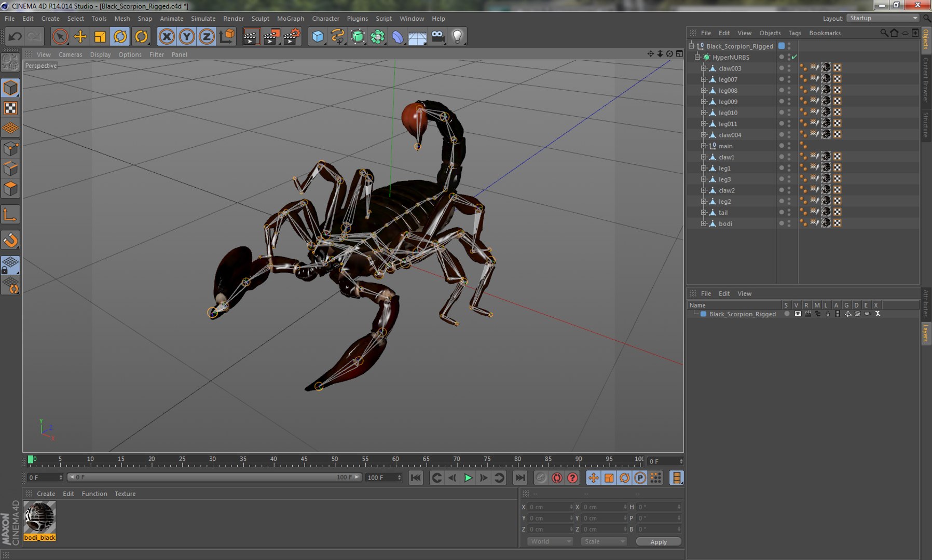The image size is (932, 560).
Task: Open viewport Cameras menu
Action: (x=70, y=54)
